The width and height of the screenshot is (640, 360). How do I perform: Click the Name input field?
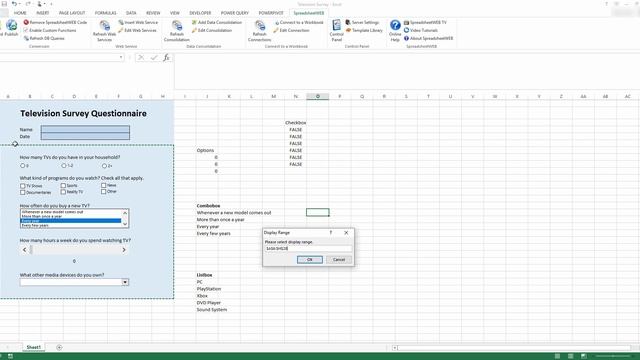85,129
